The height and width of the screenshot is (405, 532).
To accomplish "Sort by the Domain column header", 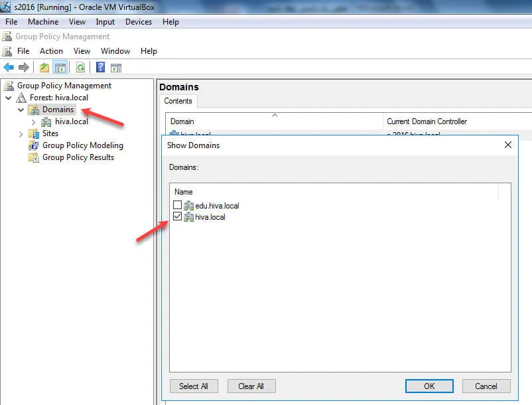I will 274,121.
